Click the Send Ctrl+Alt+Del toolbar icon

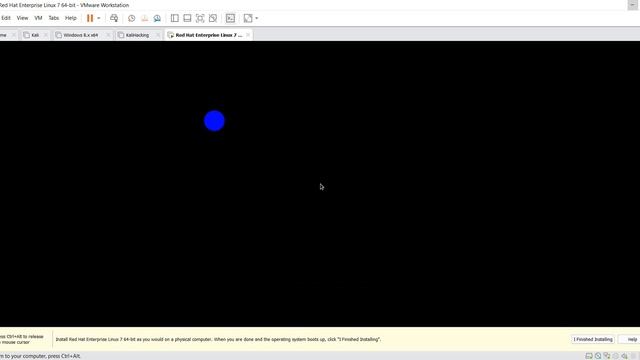114,18
